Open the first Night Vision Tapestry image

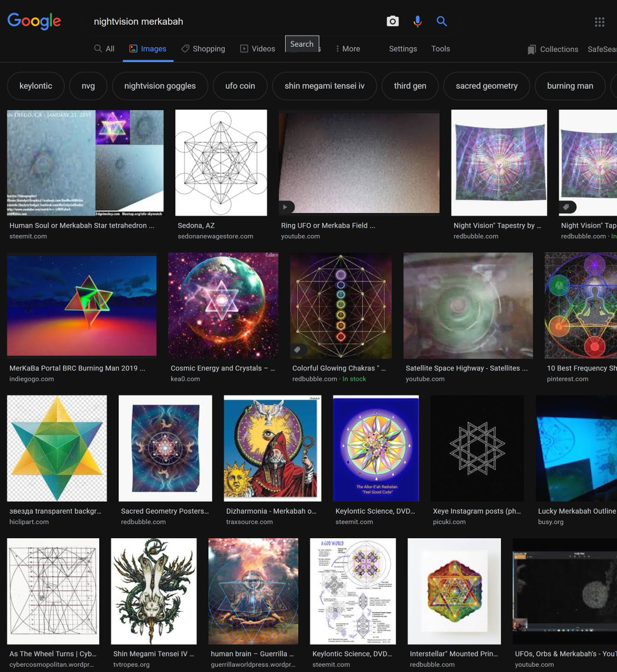(499, 162)
